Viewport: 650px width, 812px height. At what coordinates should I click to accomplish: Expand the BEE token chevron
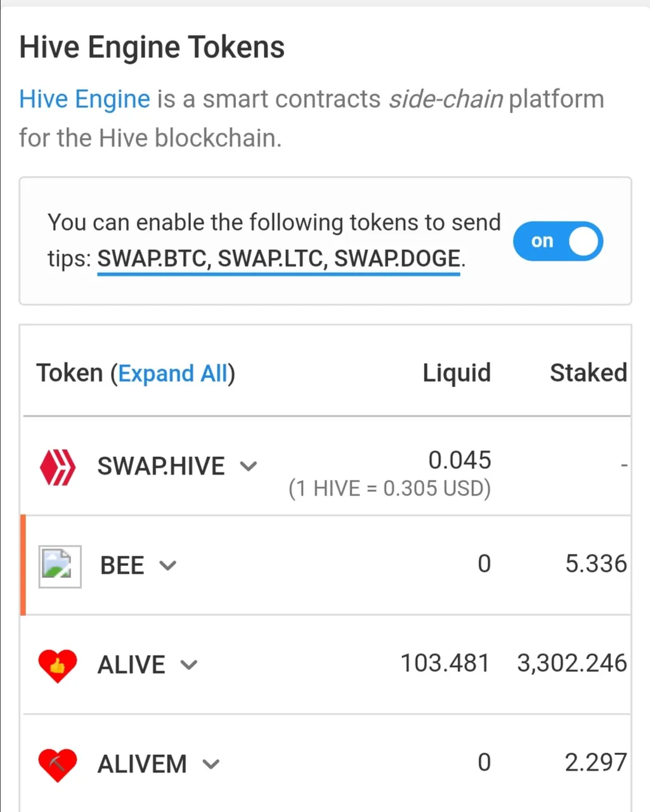(168, 565)
